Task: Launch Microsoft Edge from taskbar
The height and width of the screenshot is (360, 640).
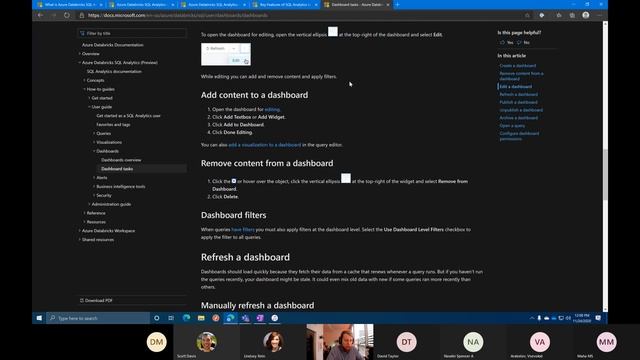Action: click(x=187, y=318)
